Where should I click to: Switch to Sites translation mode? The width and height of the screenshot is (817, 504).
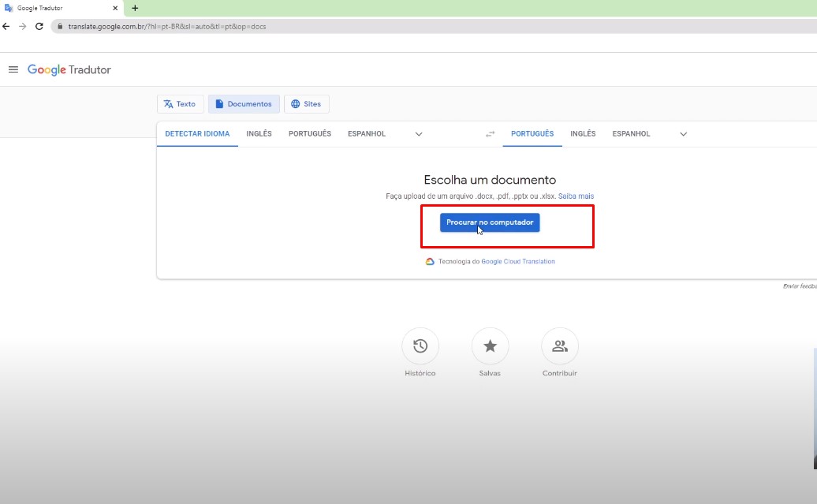tap(306, 104)
